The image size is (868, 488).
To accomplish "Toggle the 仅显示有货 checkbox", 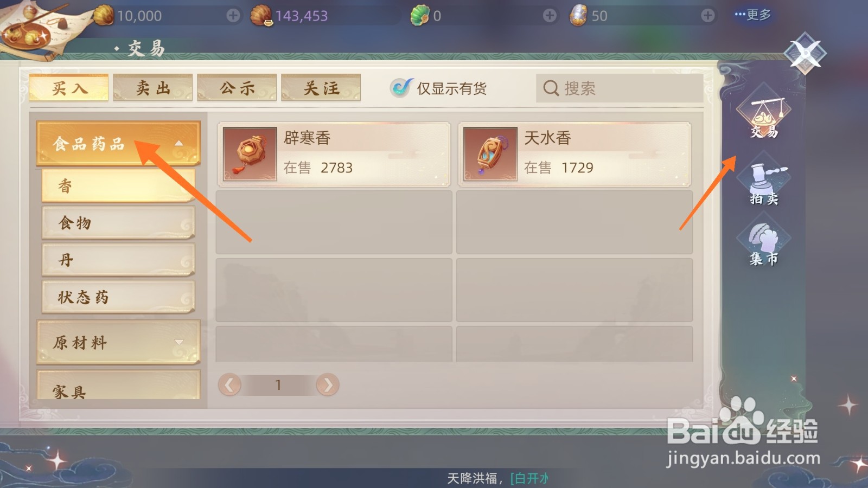I will point(401,88).
